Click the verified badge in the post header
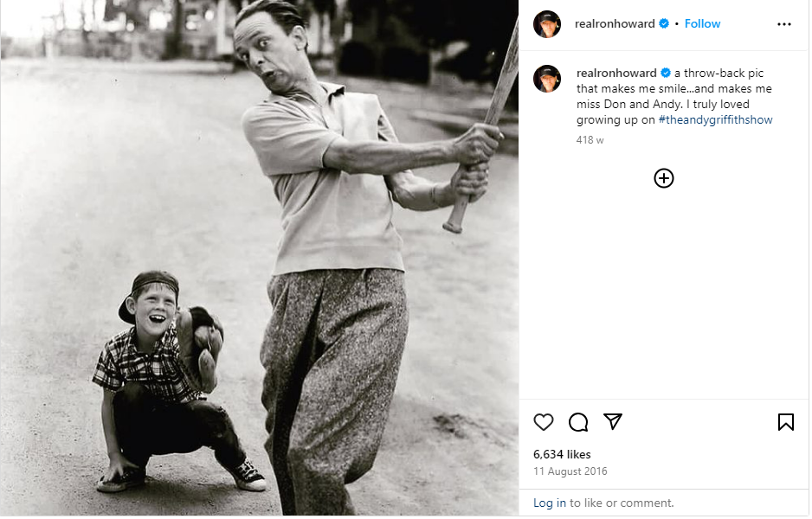The width and height of the screenshot is (812, 519). [x=664, y=24]
